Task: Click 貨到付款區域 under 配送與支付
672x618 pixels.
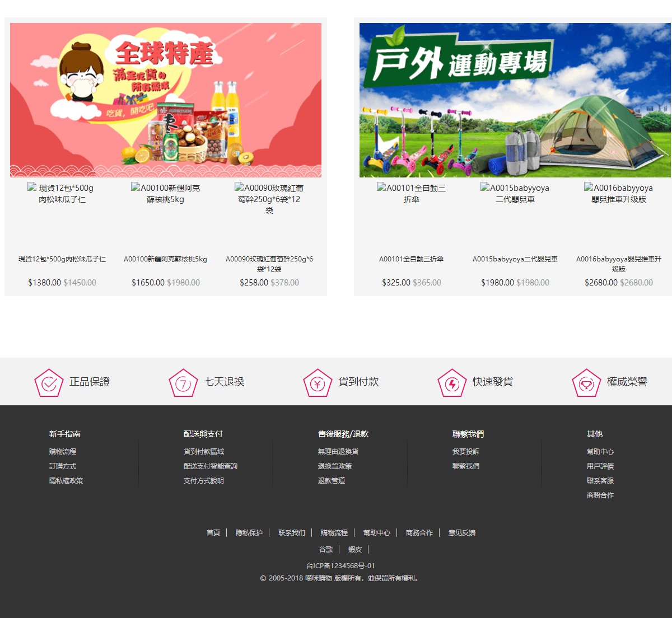Action: pyautogui.click(x=202, y=451)
